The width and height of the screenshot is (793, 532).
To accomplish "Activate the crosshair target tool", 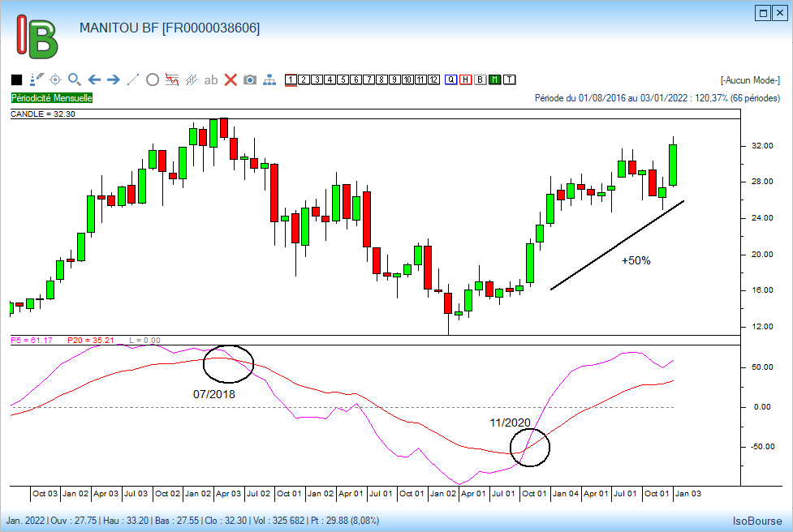I will click(55, 79).
